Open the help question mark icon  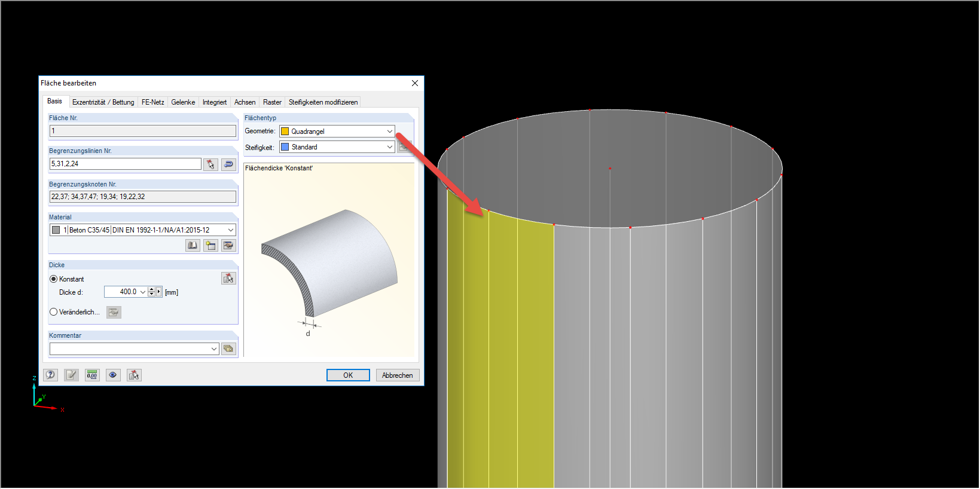tap(51, 375)
